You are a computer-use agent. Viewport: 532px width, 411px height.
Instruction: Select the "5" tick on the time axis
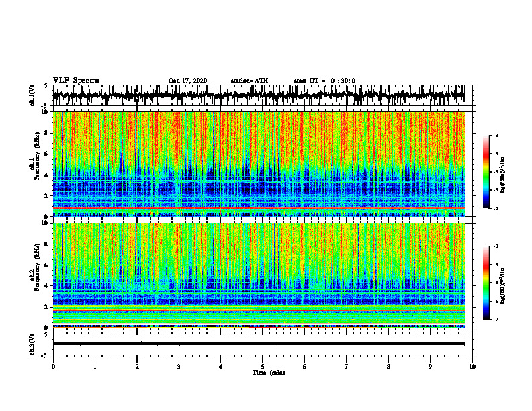263,367
